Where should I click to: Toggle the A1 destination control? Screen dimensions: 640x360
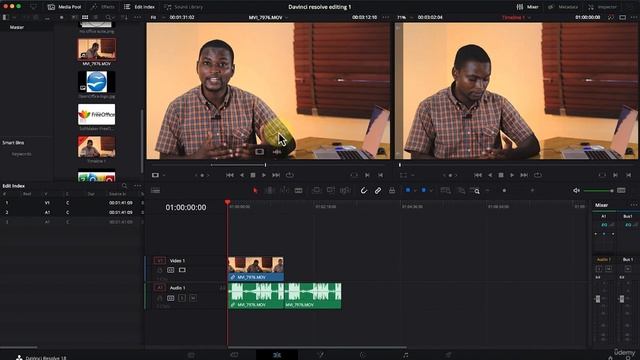[159, 288]
